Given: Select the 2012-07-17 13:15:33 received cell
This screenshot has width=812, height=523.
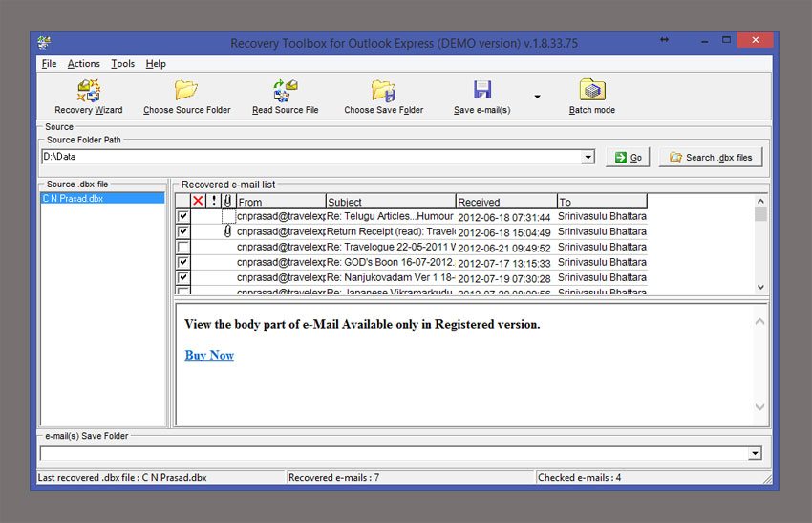Looking at the screenshot, I should [506, 263].
